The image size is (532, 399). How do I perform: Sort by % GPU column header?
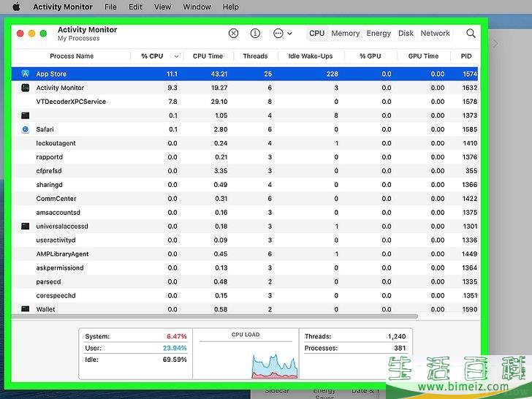(370, 56)
